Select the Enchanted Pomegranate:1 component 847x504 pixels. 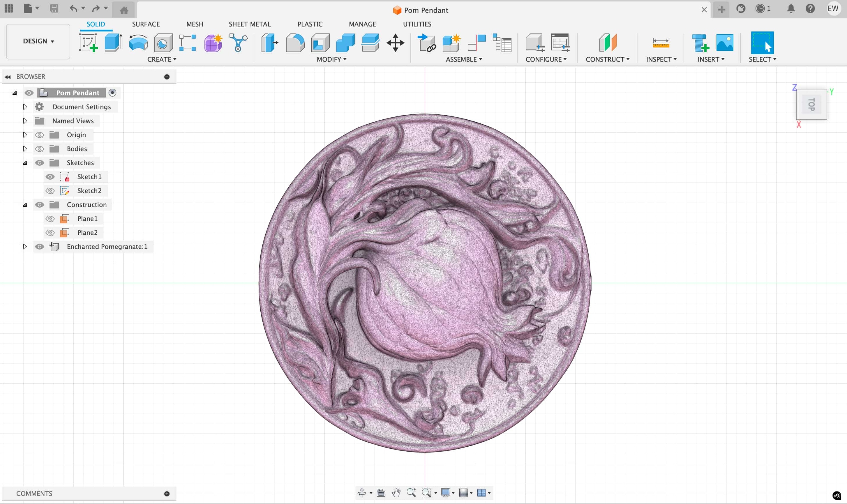click(x=107, y=247)
